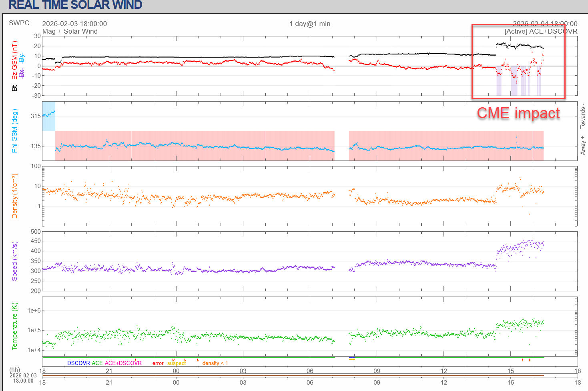Click the green Temperature (K) axis label

pyautogui.click(x=14, y=326)
